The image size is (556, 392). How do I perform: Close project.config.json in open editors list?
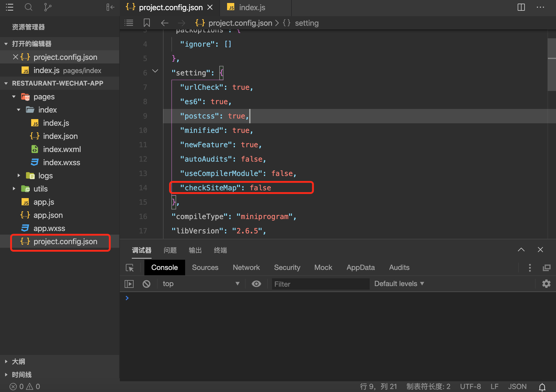pos(16,57)
